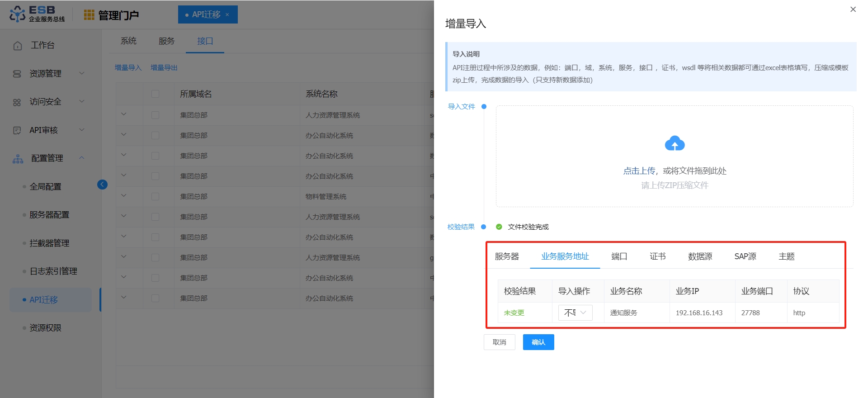Open the 日志索引管理 sidebar item

[x=53, y=271]
